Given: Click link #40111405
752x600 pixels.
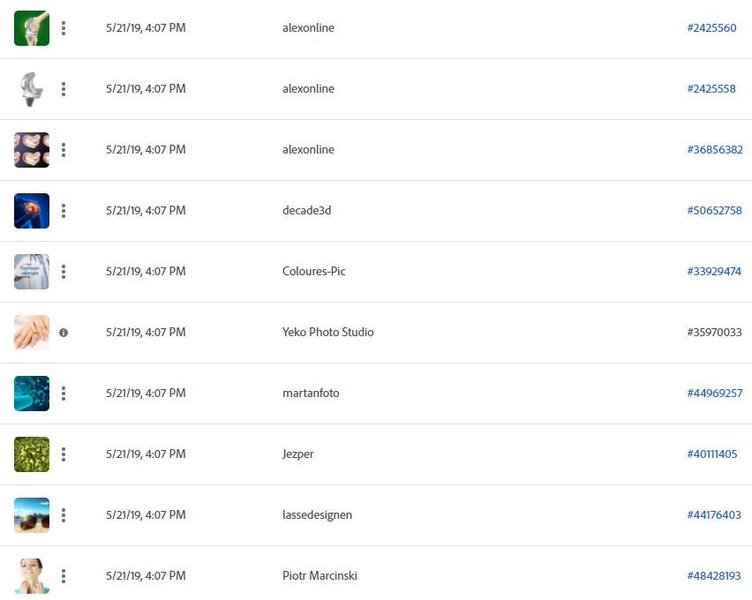Looking at the screenshot, I should pos(712,454).
